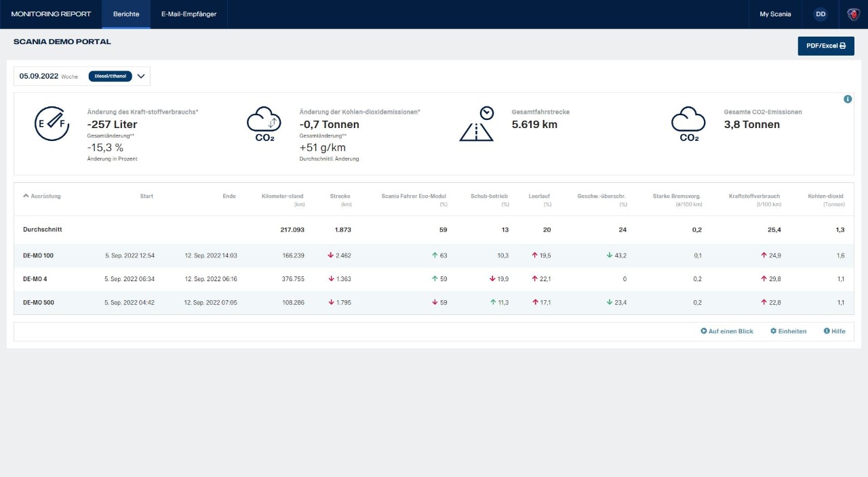Image resolution: width=868 pixels, height=477 pixels.
Task: Click the red up arrow beside 19,5
Action: point(534,255)
